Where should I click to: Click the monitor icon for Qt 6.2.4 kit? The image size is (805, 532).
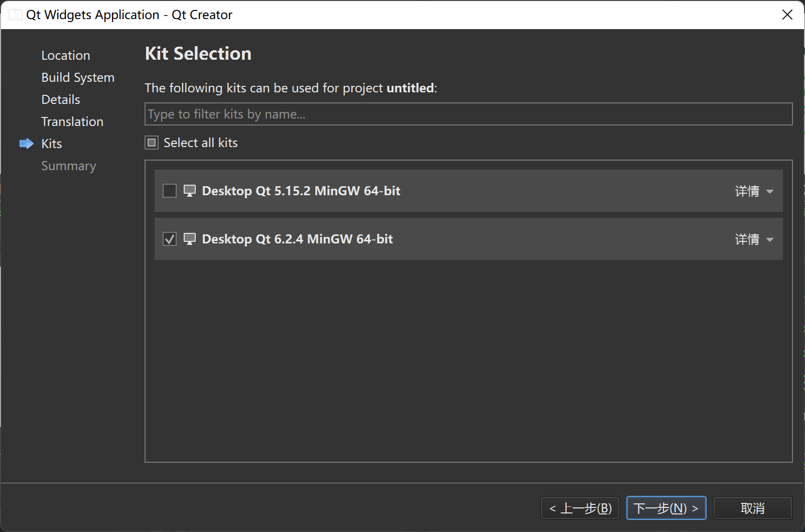189,239
